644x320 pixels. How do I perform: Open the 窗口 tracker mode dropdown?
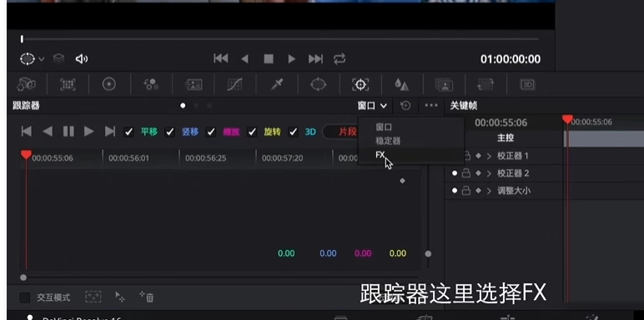[372, 106]
